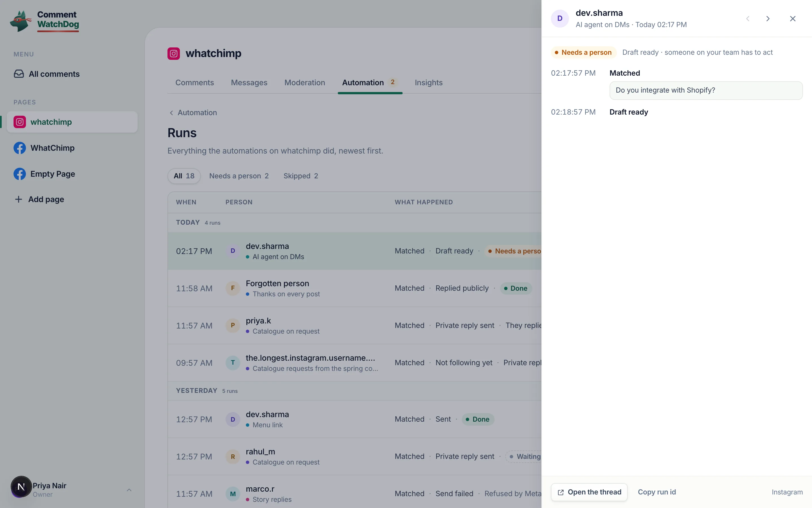Open the the.longest.instagram.username run row

point(354,363)
